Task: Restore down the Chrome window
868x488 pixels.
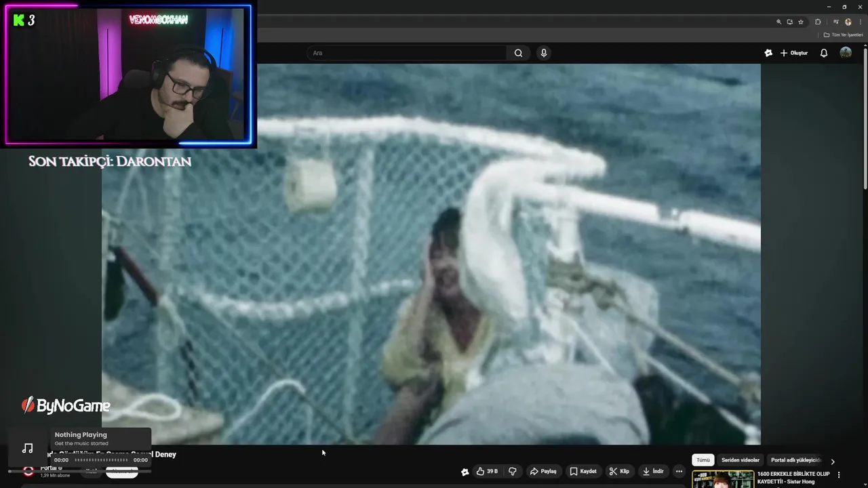Action: (844, 7)
